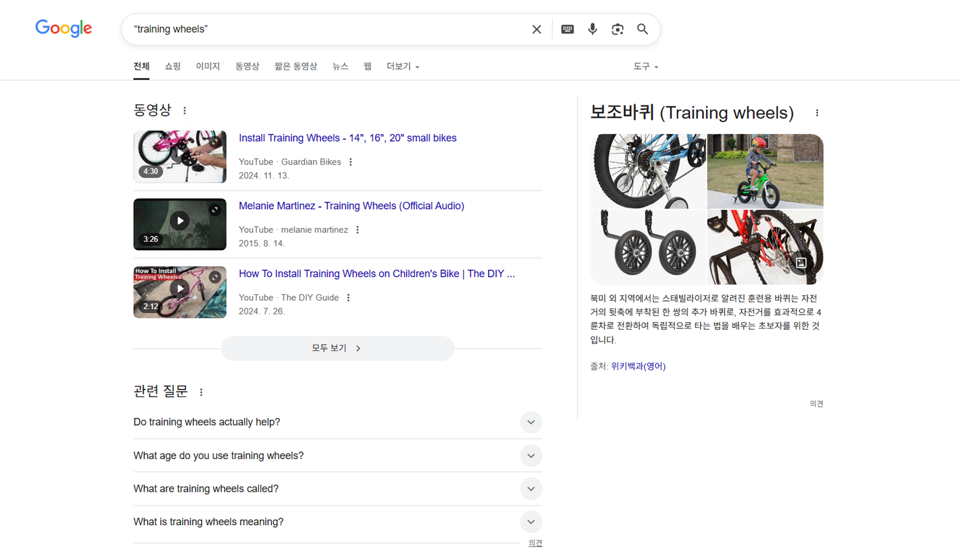
Task: Switch to the 쇼핑 tab
Action: click(x=172, y=66)
